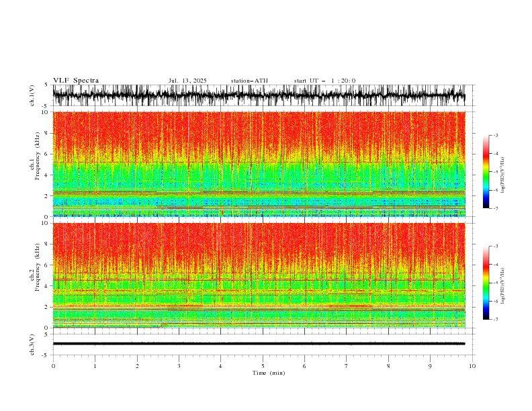The height and width of the screenshot is (411, 532).
Task: Click the ch.2 spectrogram panel
Action: pyautogui.click(x=259, y=275)
